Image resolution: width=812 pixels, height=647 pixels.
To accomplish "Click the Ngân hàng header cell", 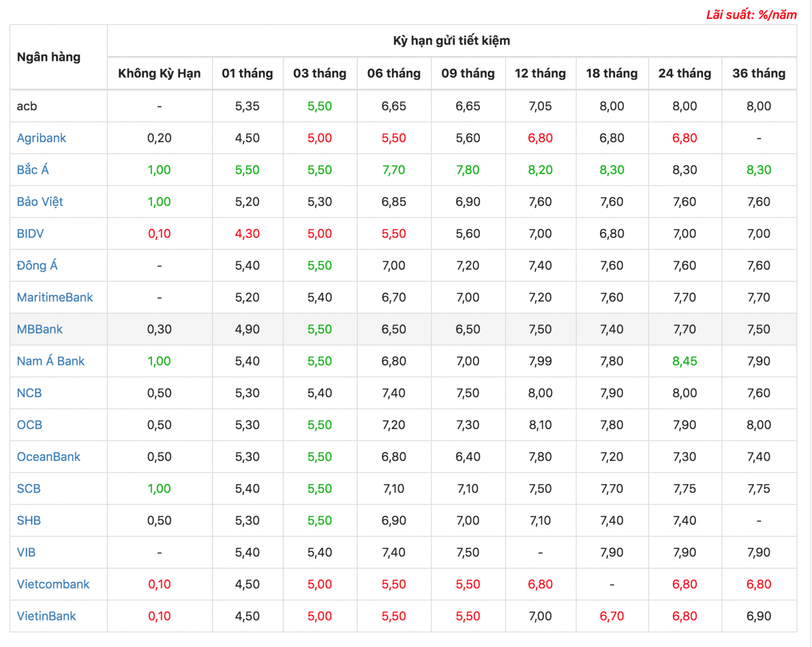I will pos(58,57).
